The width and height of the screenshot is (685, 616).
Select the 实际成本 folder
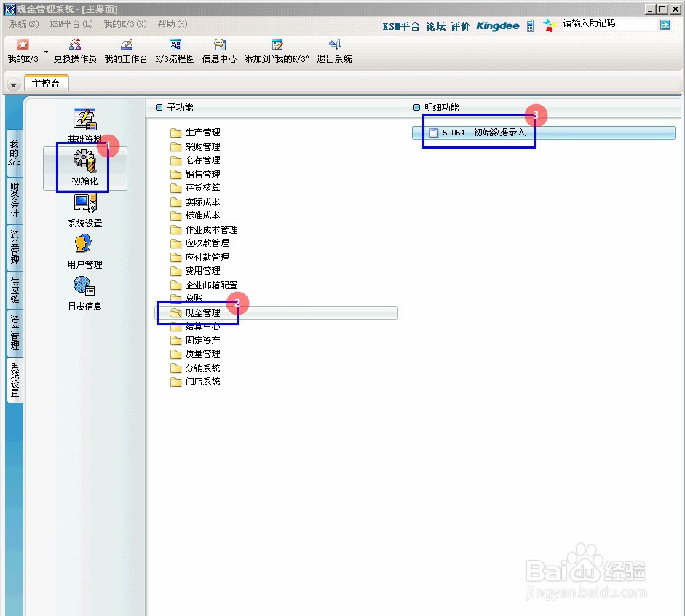(195, 202)
